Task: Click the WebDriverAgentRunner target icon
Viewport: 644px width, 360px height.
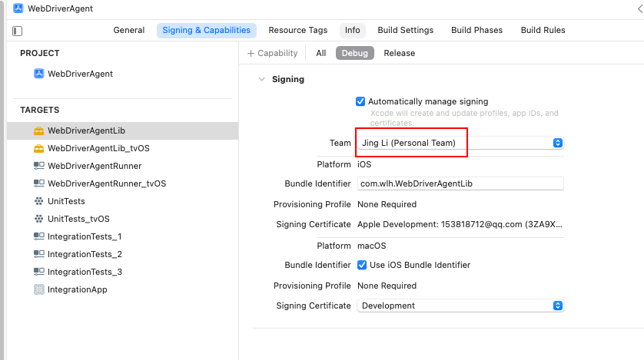Action: coord(39,166)
